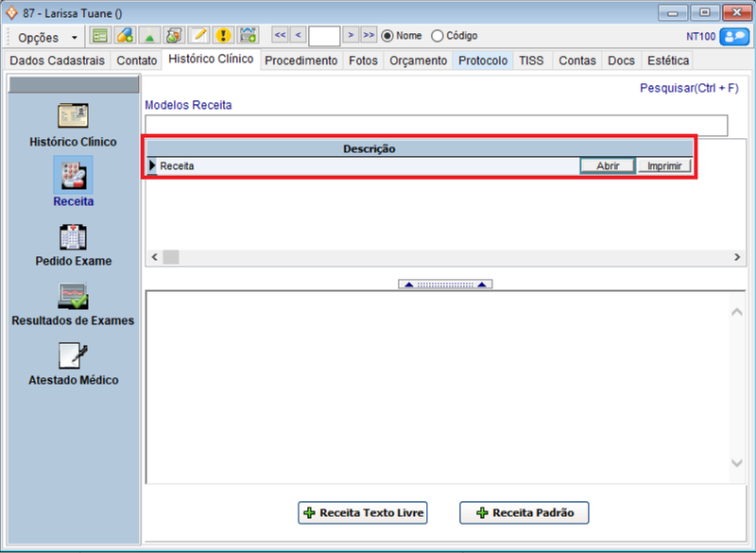Click the Modelos Receita search field
This screenshot has height=553, width=756.
(436, 126)
